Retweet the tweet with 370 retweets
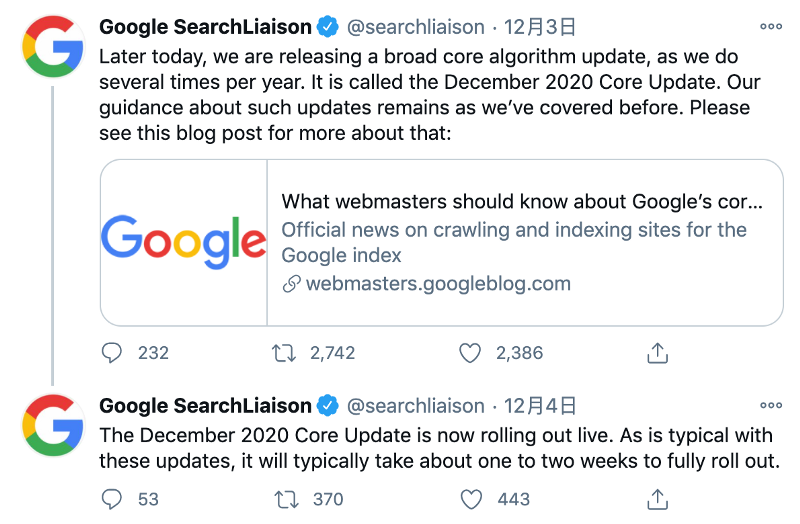 tap(286, 499)
